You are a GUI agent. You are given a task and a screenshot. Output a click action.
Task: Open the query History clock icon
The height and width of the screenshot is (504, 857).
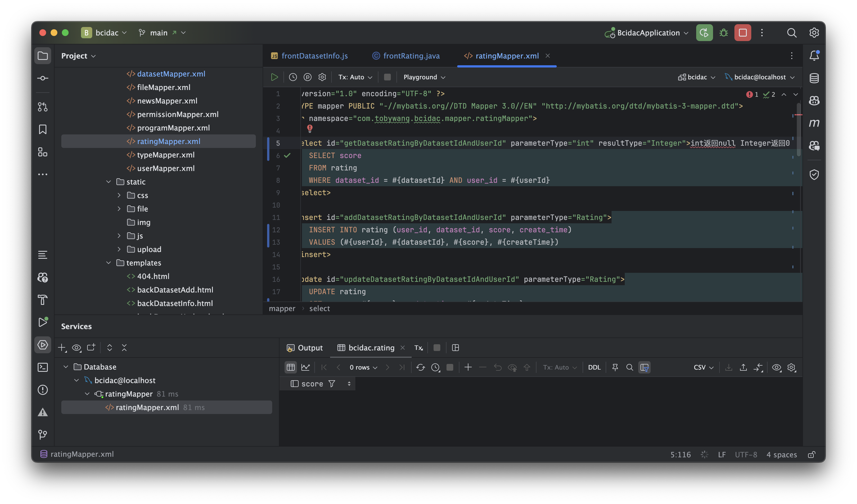[293, 77]
